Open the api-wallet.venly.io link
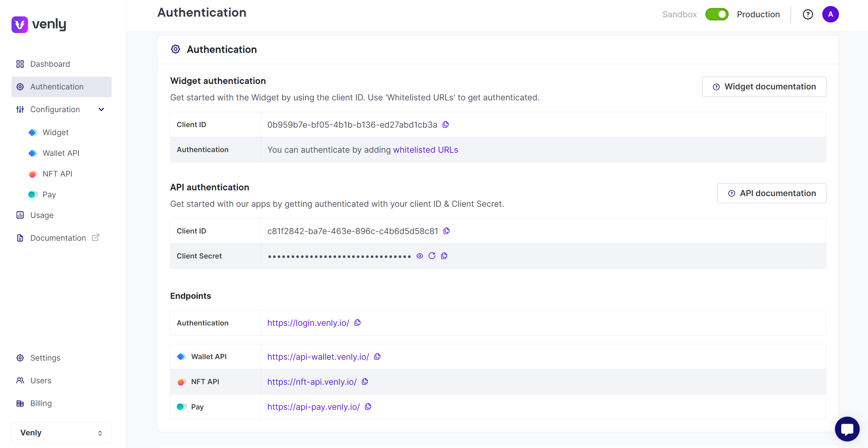Screen dimensions: 868x448 [x=318, y=357]
